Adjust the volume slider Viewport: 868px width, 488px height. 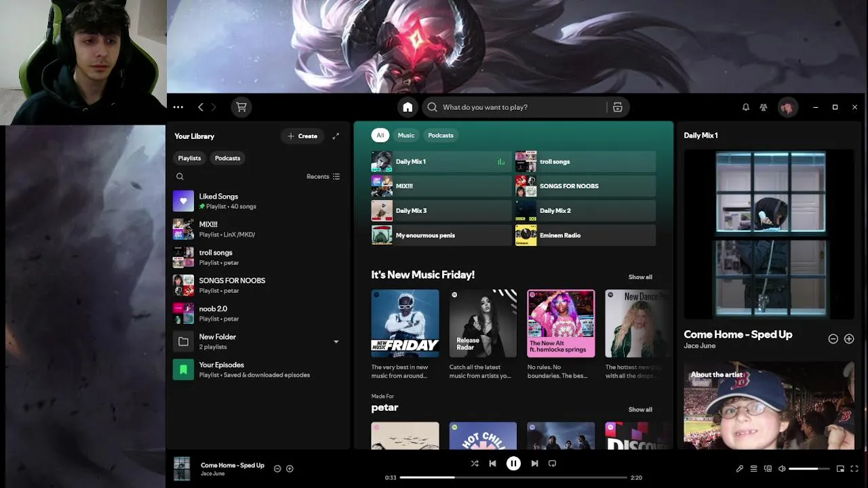(x=809, y=468)
